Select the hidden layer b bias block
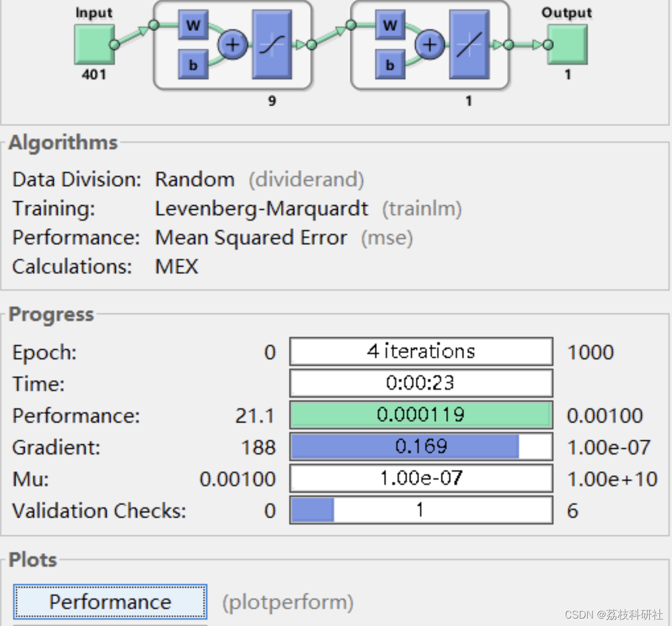The width and height of the screenshot is (672, 626). coord(193,64)
